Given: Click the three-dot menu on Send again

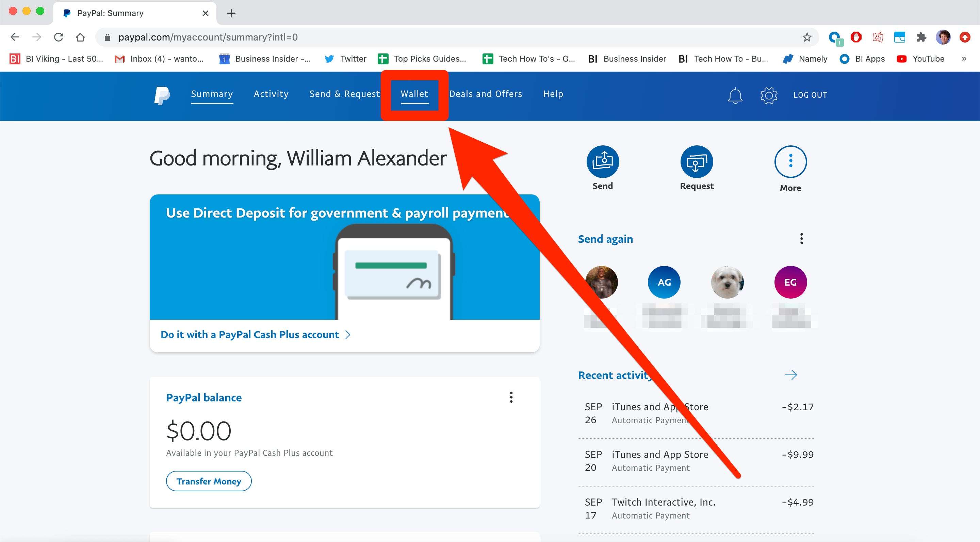Looking at the screenshot, I should (801, 238).
